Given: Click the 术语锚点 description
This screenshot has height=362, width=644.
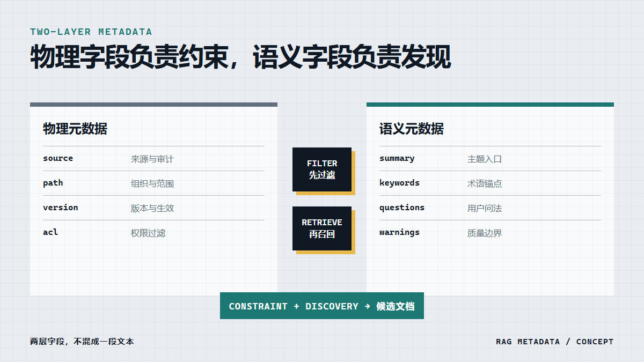Looking at the screenshot, I should click(x=485, y=184).
